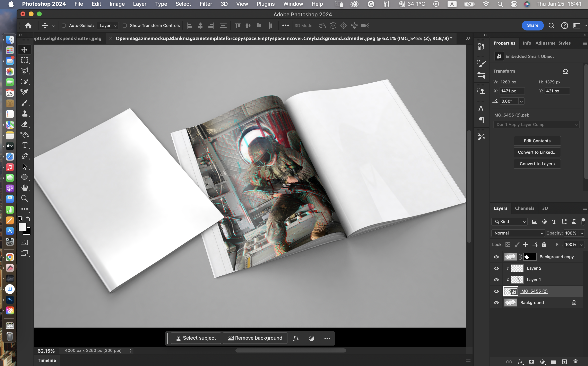Expand the layer filter Kind dropdown
Screen dimensions: 588x366
coord(509,222)
